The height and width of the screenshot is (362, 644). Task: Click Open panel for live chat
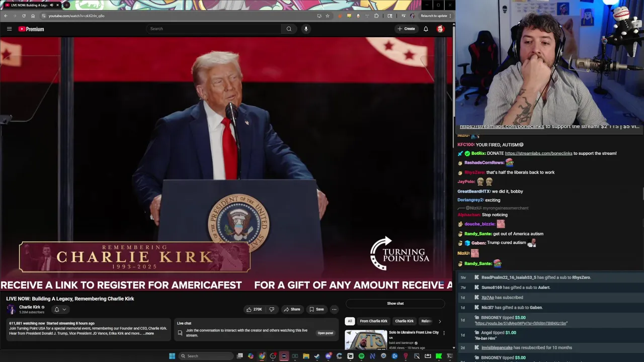pos(325,333)
